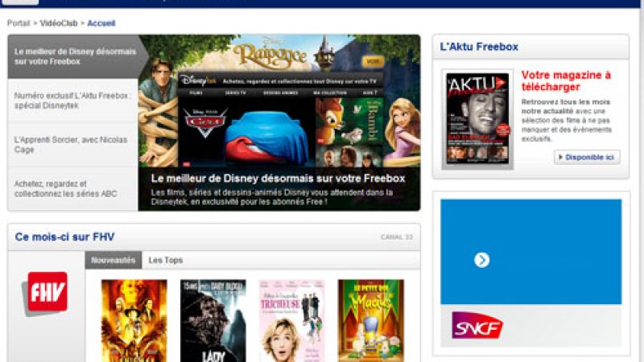Click MA COLLECTION in Disneytek banner
This screenshot has height=362, width=644.
coord(330,93)
